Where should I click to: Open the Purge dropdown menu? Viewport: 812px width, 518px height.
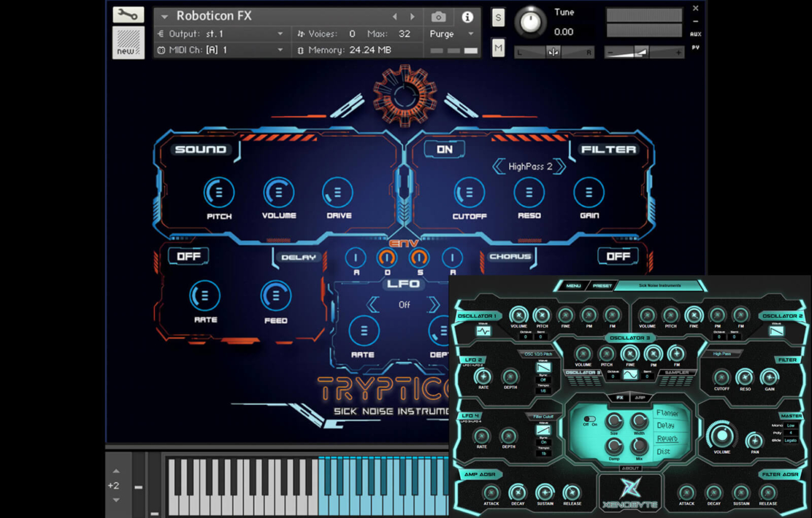pos(452,34)
